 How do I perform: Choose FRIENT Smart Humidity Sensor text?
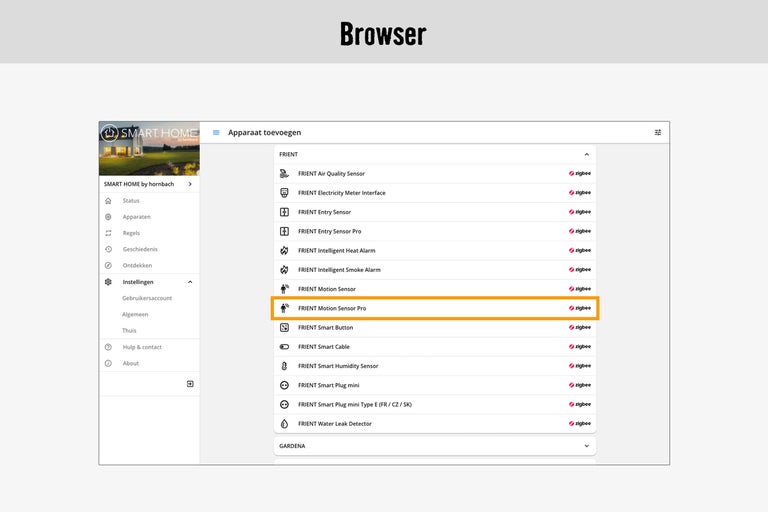(338, 366)
